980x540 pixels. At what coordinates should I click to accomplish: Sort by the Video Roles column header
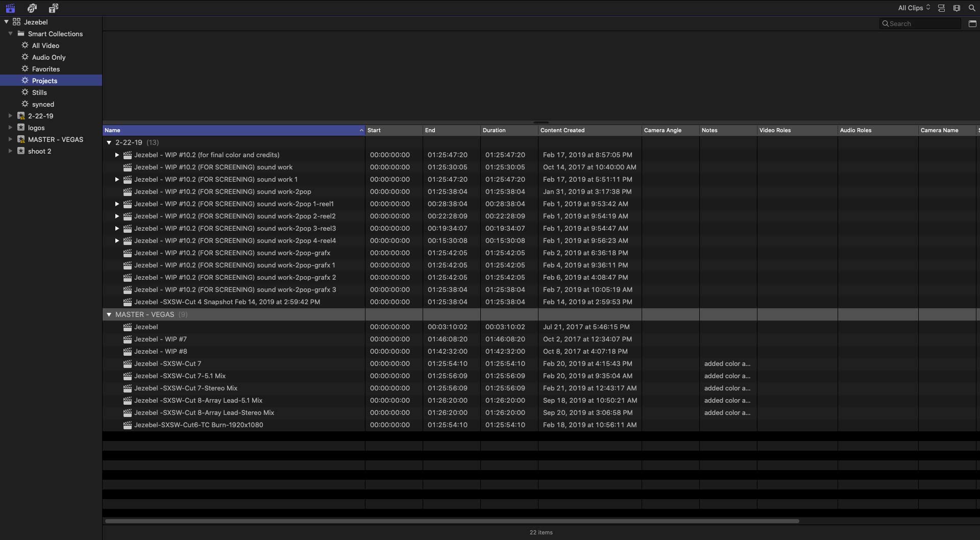797,130
